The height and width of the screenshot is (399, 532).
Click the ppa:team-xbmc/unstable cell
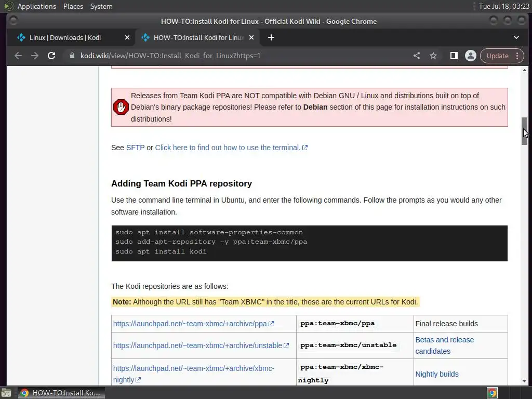[x=355, y=345]
